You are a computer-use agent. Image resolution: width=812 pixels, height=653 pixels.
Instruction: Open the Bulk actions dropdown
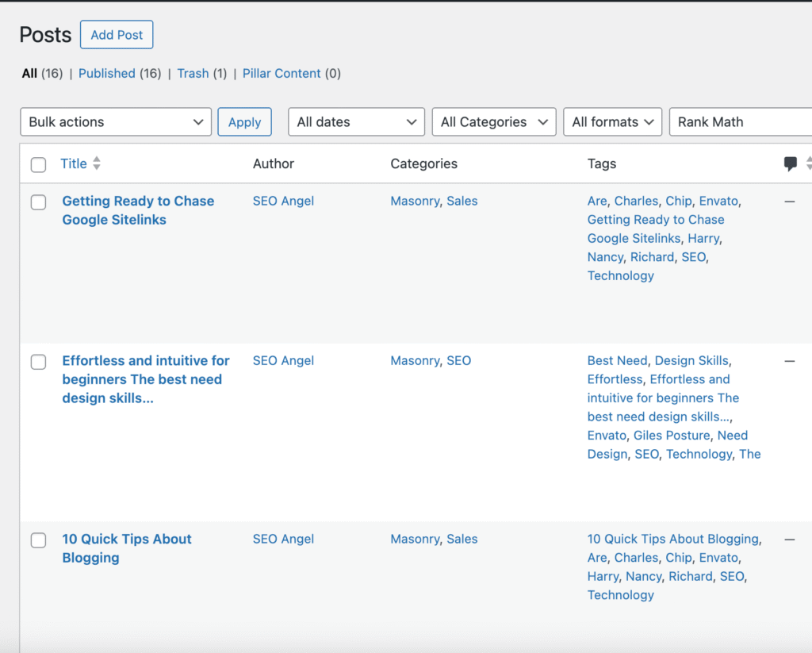[x=116, y=122]
